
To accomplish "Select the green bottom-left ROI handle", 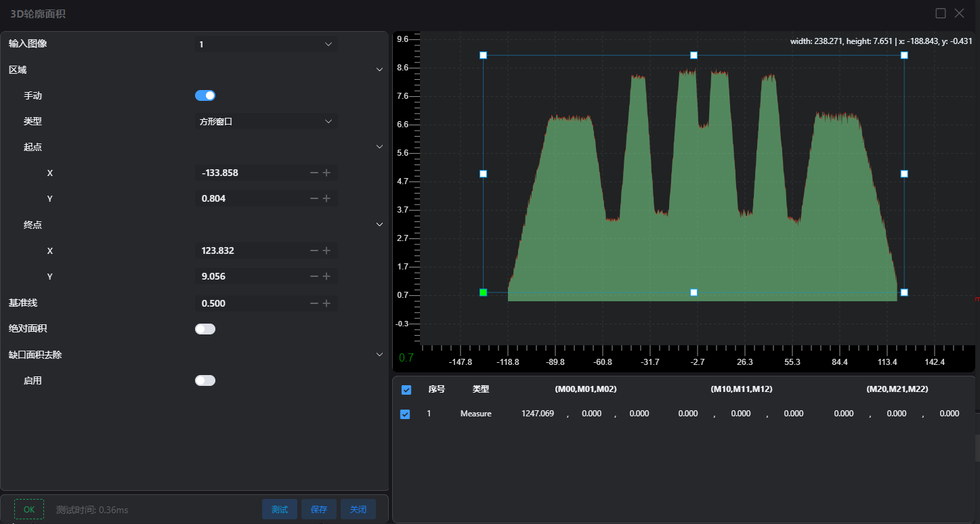I will tap(483, 292).
